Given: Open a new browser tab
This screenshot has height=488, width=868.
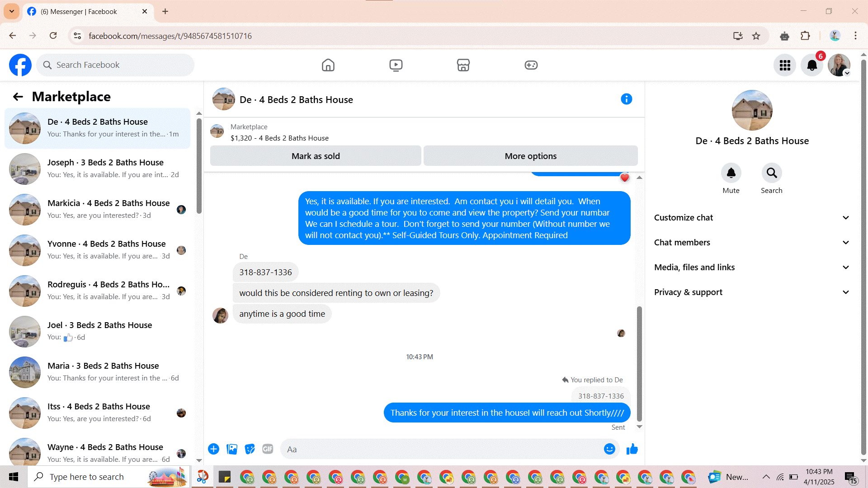Looking at the screenshot, I should pyautogui.click(x=165, y=11).
